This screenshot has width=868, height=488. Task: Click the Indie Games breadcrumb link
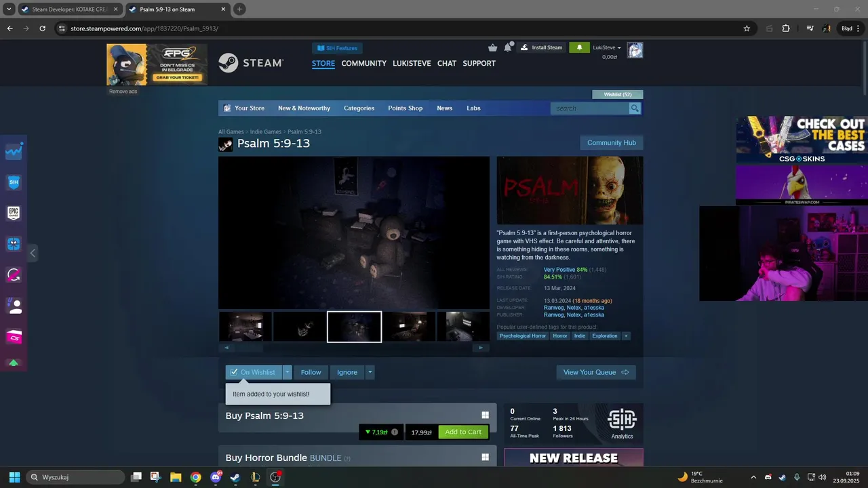pyautogui.click(x=265, y=131)
